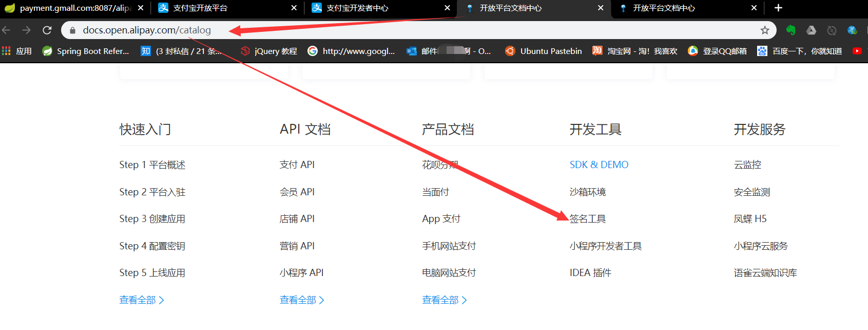Open the Evernote extension icon
Viewport: 868px width, 330px height.
(790, 30)
